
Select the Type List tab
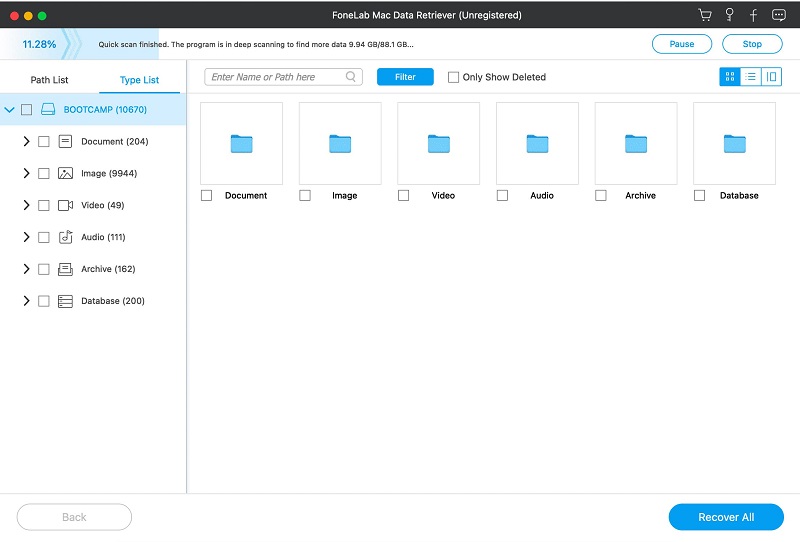139,80
